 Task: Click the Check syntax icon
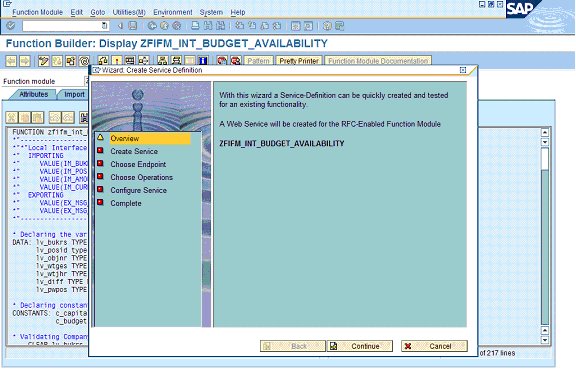point(103,61)
